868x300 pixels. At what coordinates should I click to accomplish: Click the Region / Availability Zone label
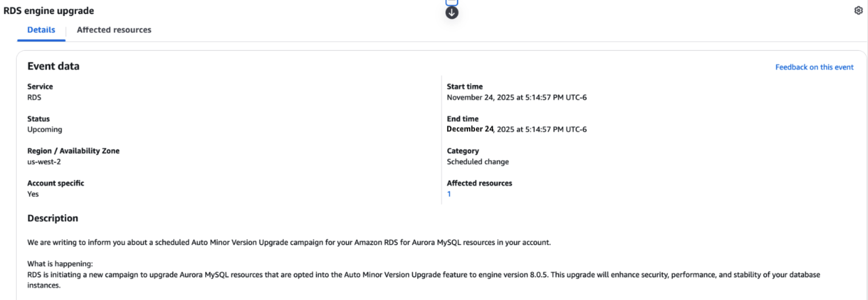click(x=73, y=151)
